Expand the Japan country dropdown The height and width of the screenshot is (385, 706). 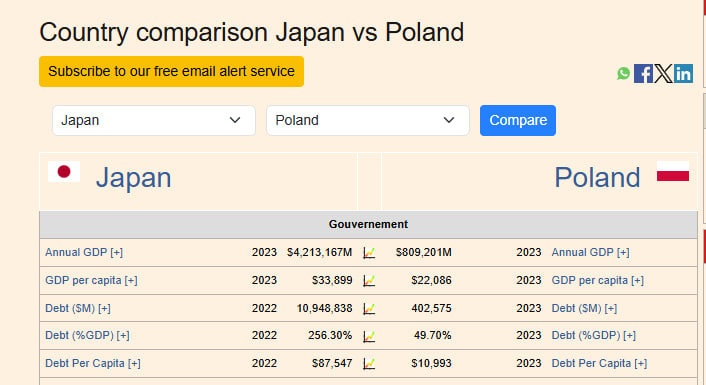click(x=154, y=120)
